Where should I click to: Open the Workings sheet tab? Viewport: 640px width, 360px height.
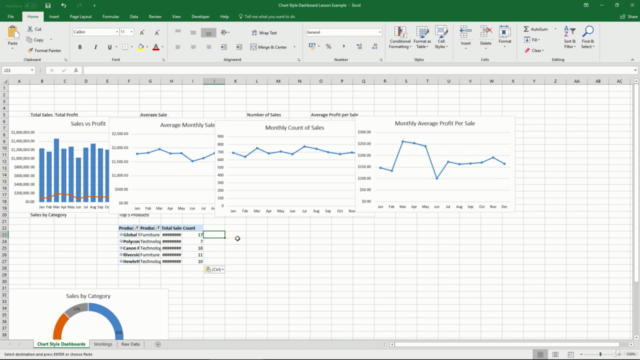pyautogui.click(x=103, y=344)
